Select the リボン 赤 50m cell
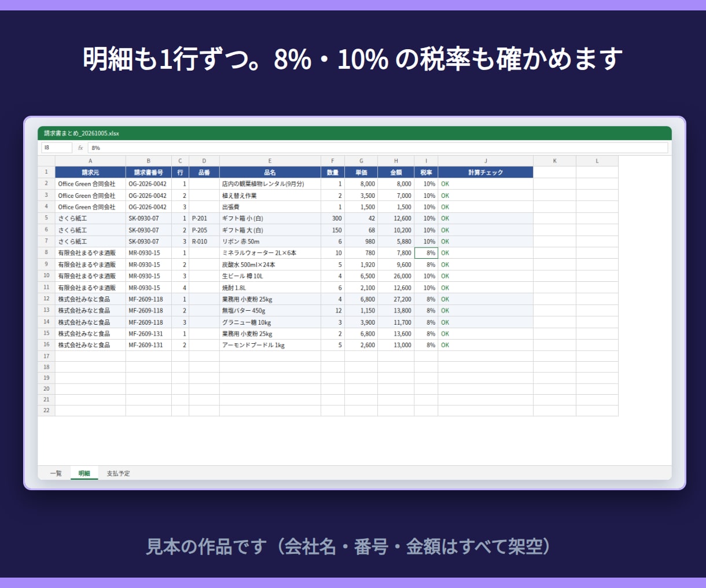The height and width of the screenshot is (588, 706). (270, 242)
